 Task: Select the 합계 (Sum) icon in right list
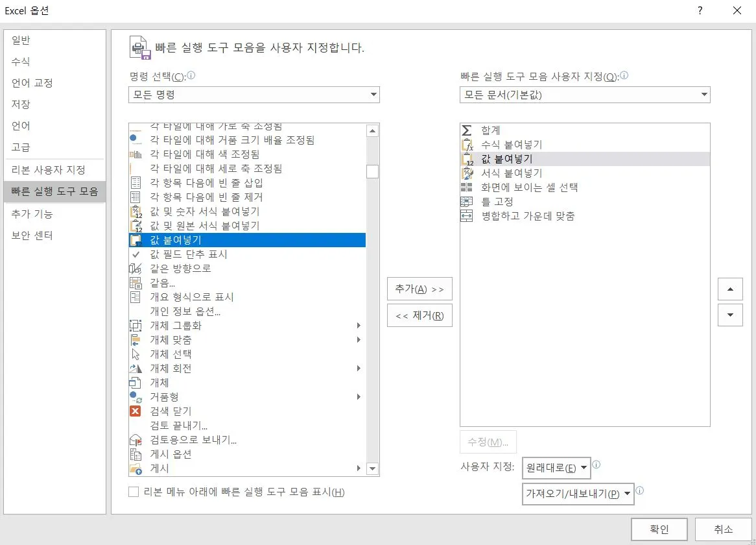pos(466,130)
